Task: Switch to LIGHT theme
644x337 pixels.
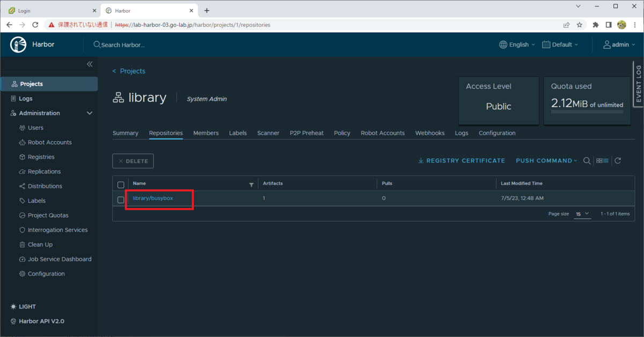Action: pos(23,306)
